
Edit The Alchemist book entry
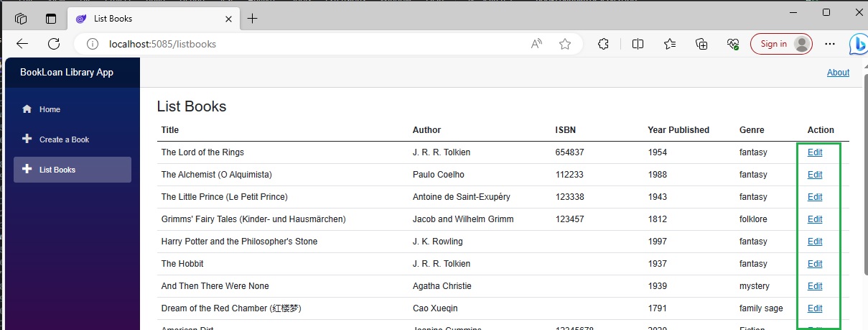click(815, 175)
